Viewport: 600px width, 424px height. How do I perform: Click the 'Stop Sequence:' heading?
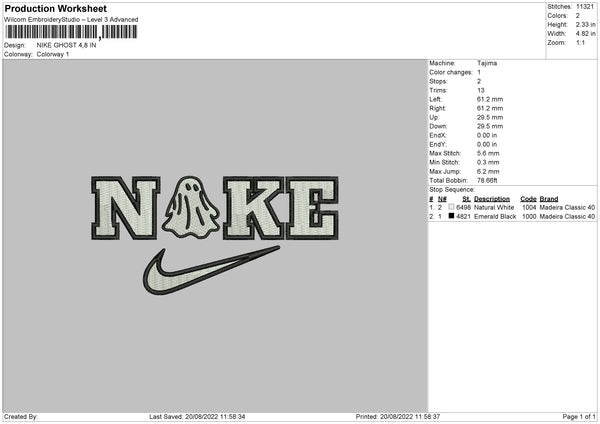pos(452,190)
